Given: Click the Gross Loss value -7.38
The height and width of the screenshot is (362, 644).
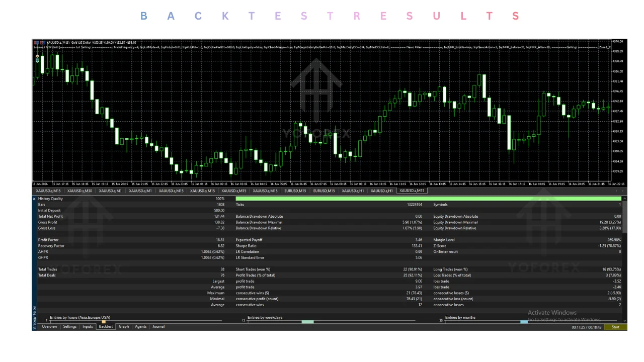Looking at the screenshot, I should pyautogui.click(x=220, y=228).
